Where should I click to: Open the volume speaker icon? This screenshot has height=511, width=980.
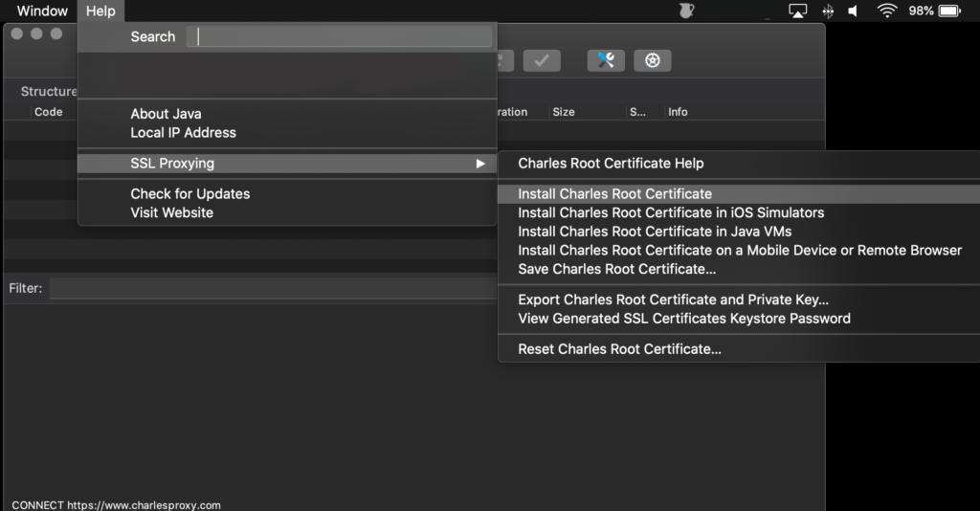853,11
